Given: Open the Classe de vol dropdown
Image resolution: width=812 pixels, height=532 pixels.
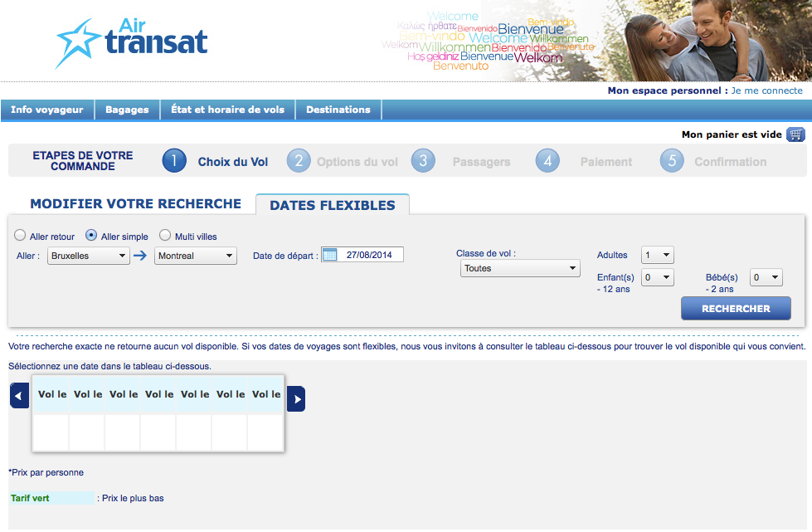Looking at the screenshot, I should click(x=519, y=268).
